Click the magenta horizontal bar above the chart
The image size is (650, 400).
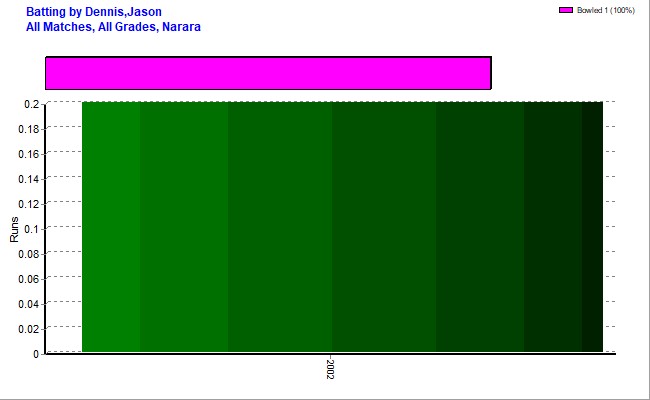[268, 73]
